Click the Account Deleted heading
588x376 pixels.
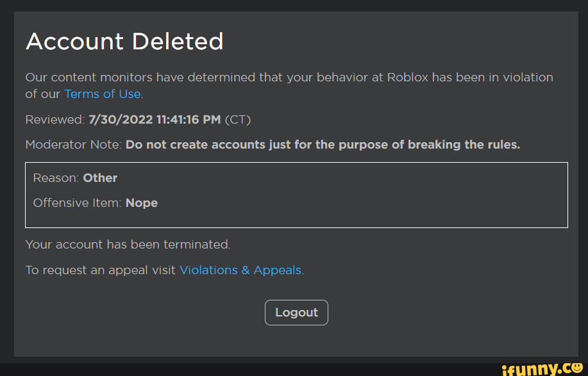(x=124, y=42)
